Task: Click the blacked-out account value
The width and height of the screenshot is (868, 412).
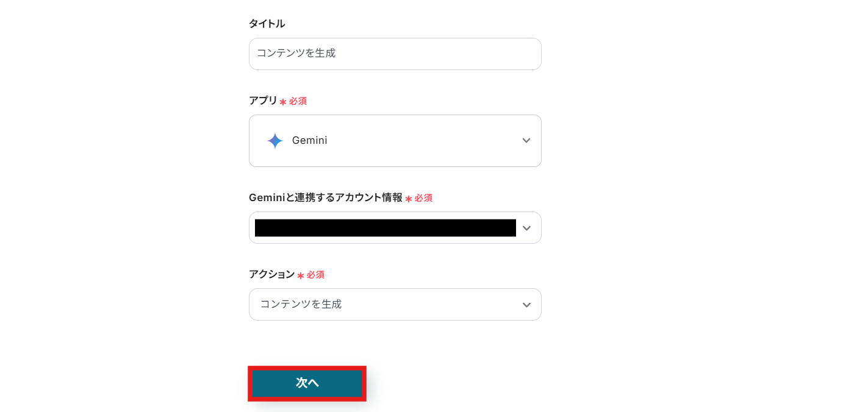Action: tap(385, 228)
